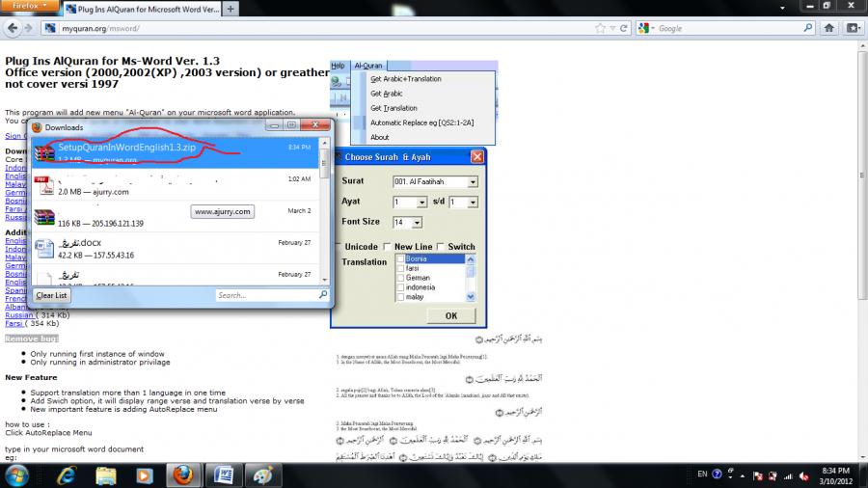Check the German translation checkbox
This screenshot has height=488, width=868.
400,278
